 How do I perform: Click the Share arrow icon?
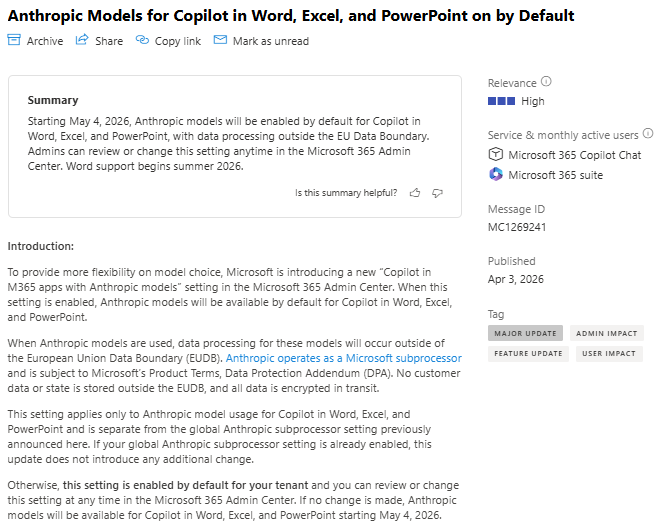pyautogui.click(x=82, y=40)
